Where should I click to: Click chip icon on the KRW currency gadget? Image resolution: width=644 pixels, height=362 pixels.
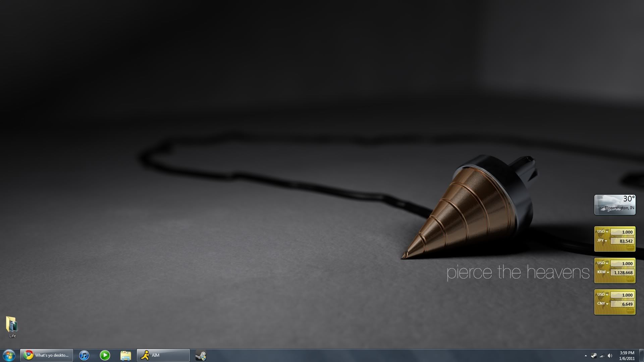[630, 279]
